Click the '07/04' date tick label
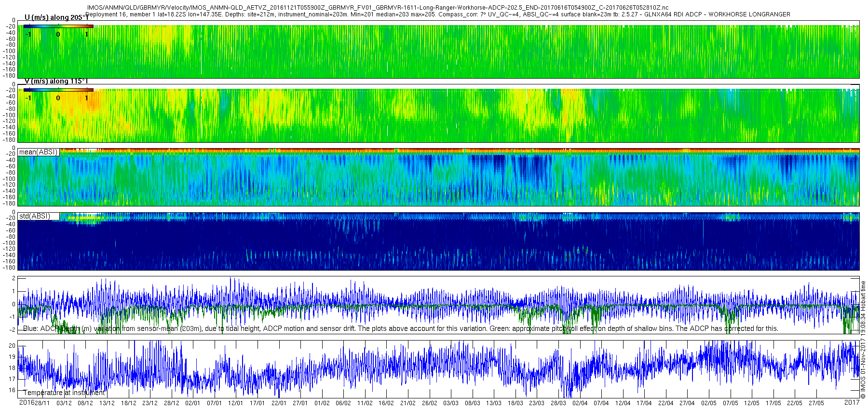The width and height of the screenshot is (868, 410). 601,403
